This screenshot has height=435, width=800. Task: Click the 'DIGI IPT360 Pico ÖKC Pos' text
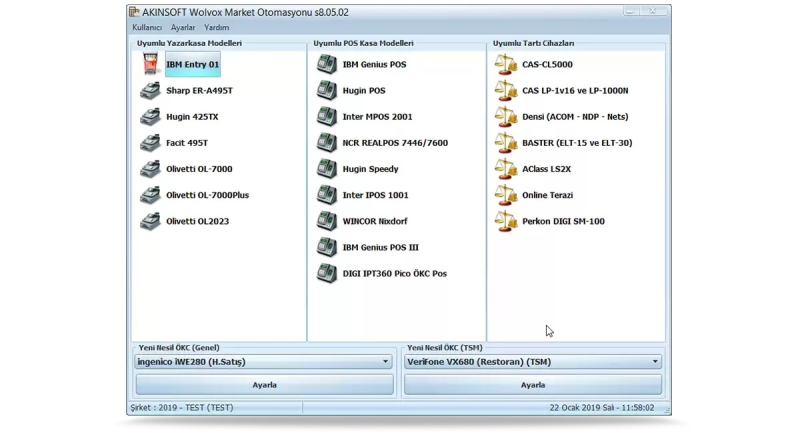tap(394, 273)
